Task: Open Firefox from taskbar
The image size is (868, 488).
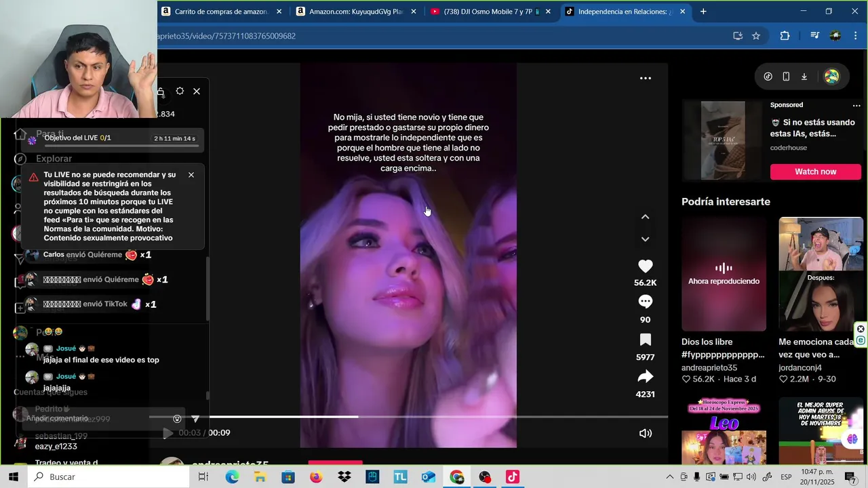Action: pyautogui.click(x=316, y=476)
